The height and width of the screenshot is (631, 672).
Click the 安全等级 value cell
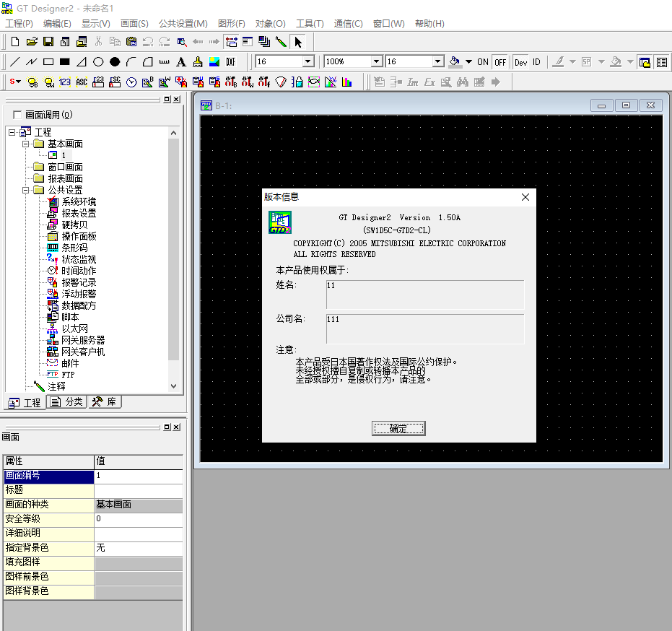pos(139,518)
